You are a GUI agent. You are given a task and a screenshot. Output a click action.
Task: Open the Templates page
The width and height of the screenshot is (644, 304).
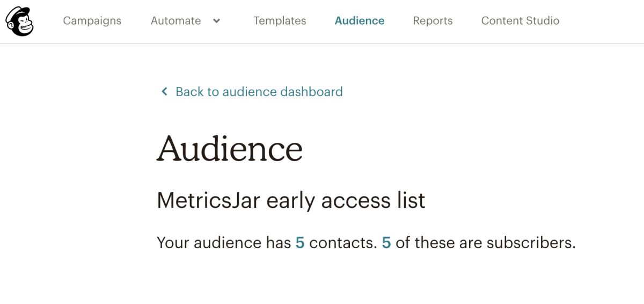point(280,21)
